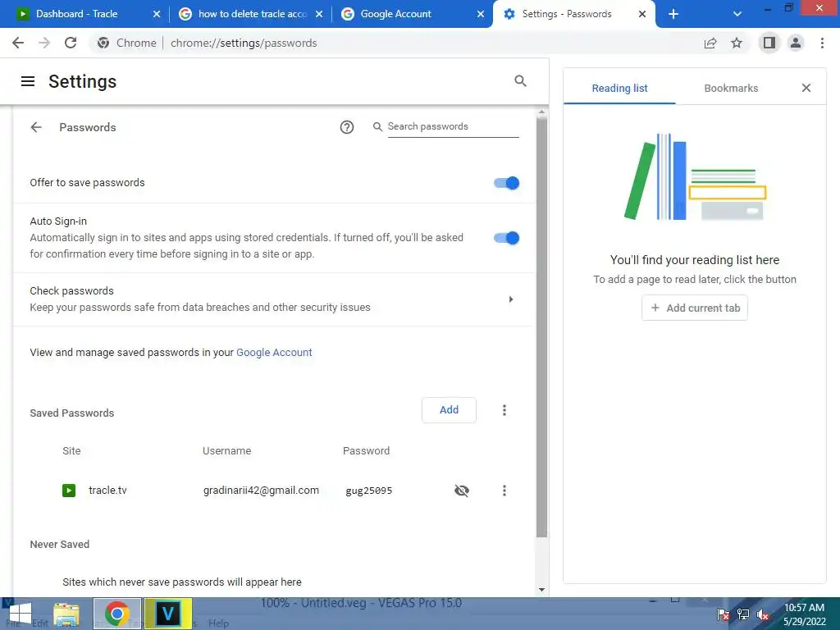Go back from the Passwords page

[x=36, y=127]
